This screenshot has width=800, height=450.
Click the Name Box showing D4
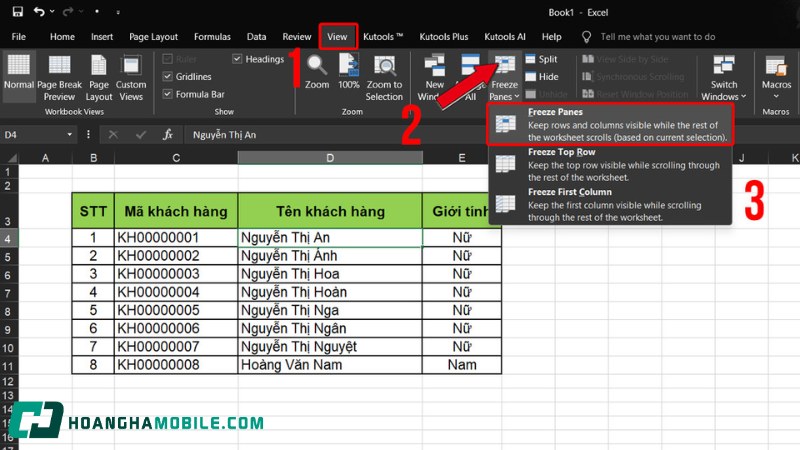pyautogui.click(x=32, y=135)
